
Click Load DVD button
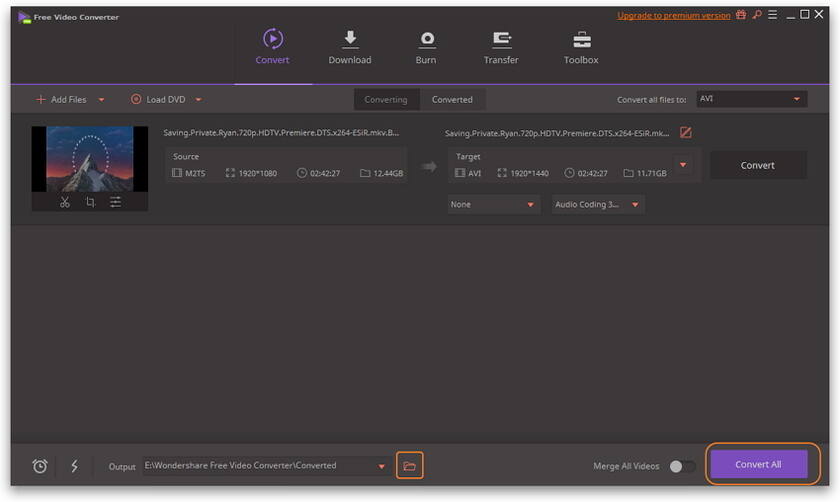tap(159, 100)
